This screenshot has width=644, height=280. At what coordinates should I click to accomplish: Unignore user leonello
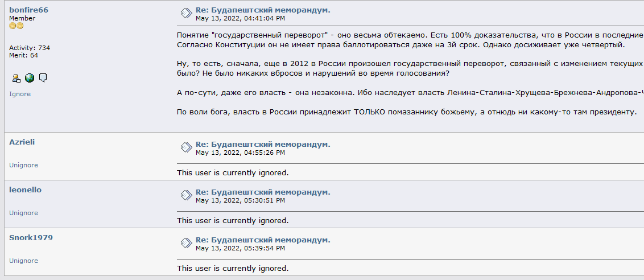(23, 213)
